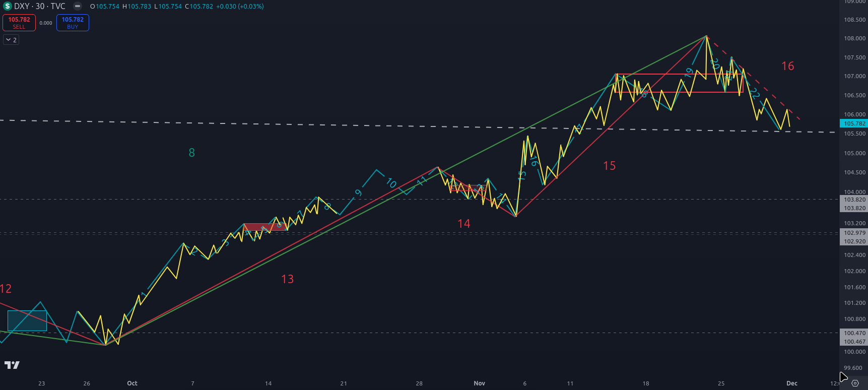This screenshot has width=868, height=390.
Task: Click the 0.000 spread value
Action: 46,23
